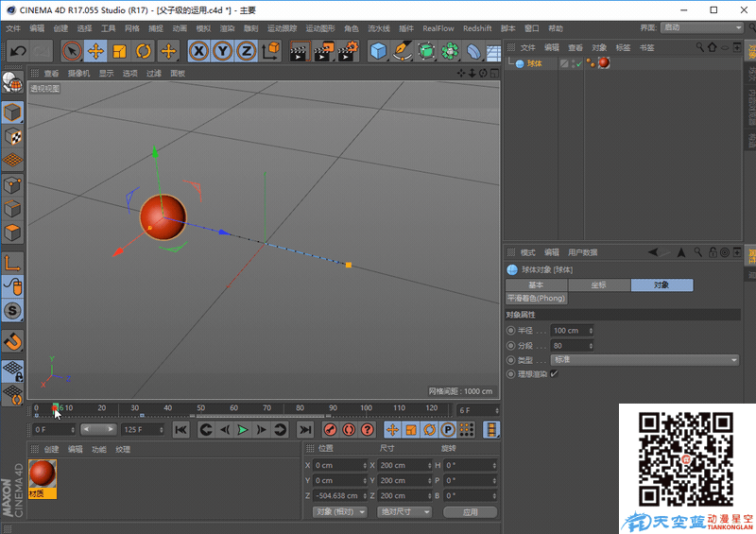Open the deformer bend icon
This screenshot has height=534, width=756.
pos(473,51)
